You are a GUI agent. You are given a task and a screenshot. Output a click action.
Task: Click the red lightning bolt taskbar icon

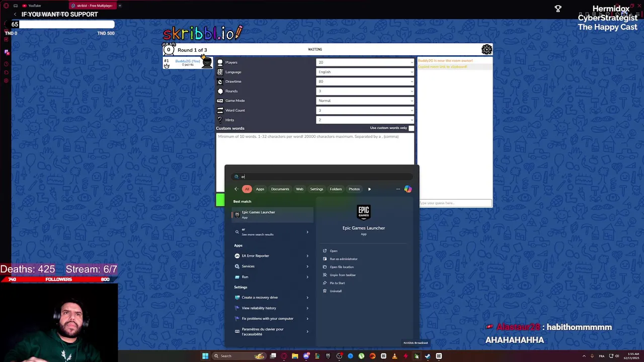tap(406, 356)
